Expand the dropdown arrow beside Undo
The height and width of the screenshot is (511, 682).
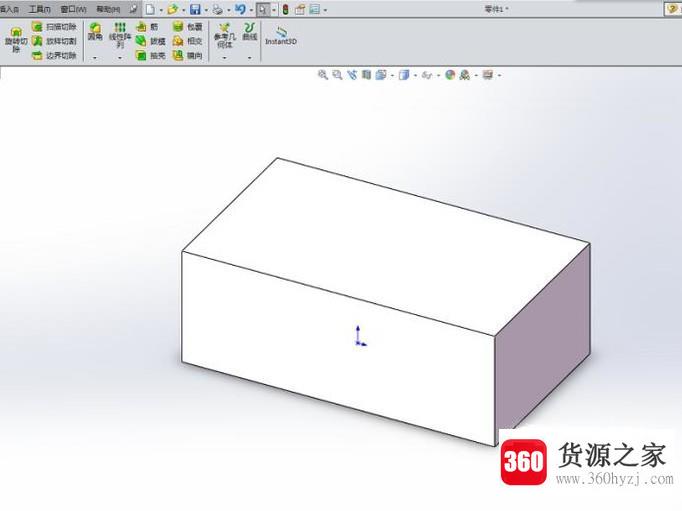pyautogui.click(x=251, y=10)
